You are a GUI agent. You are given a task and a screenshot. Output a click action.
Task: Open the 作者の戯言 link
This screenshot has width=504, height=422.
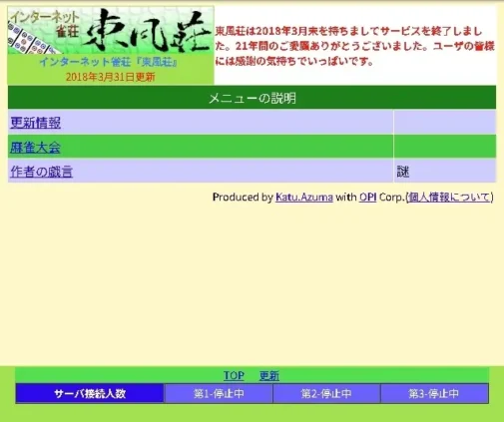[x=41, y=172]
